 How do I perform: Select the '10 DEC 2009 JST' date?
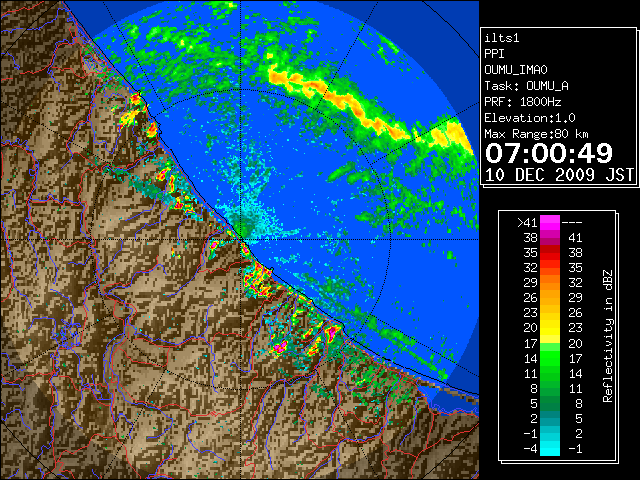[x=560, y=175]
